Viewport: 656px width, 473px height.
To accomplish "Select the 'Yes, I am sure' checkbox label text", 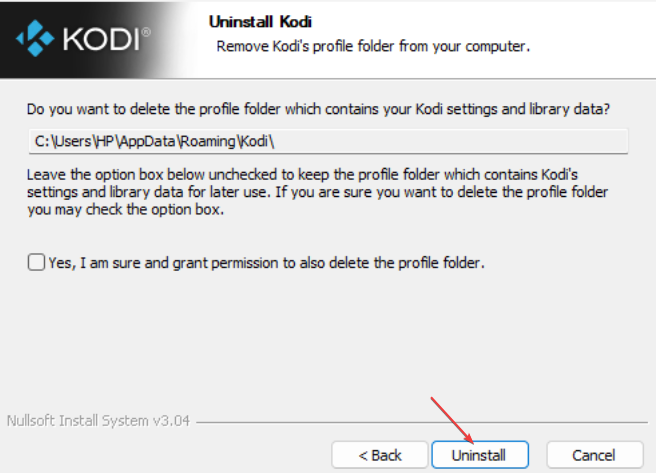I will click(266, 263).
